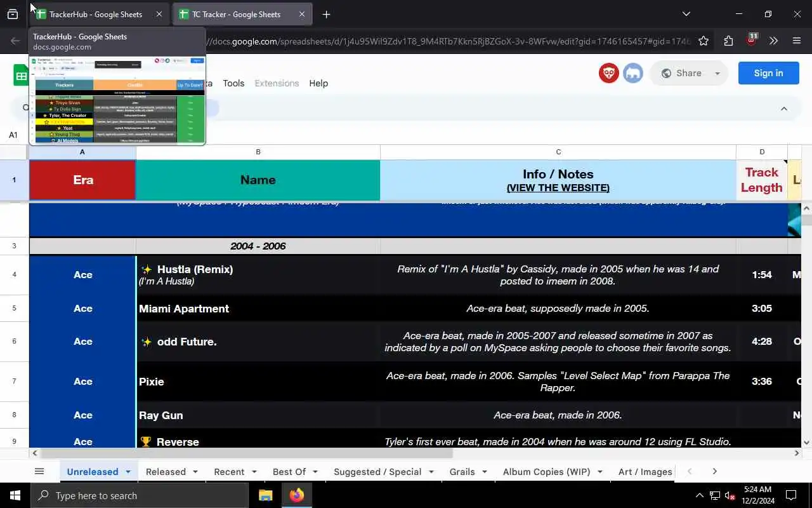Switch to the Released sheet
This screenshot has height=508, width=812.
pyautogui.click(x=166, y=472)
